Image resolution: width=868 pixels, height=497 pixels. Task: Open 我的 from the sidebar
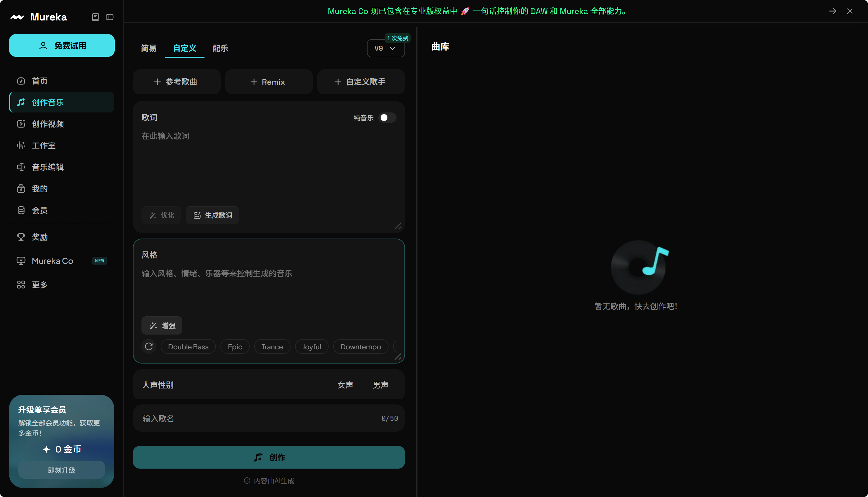[x=62, y=189]
